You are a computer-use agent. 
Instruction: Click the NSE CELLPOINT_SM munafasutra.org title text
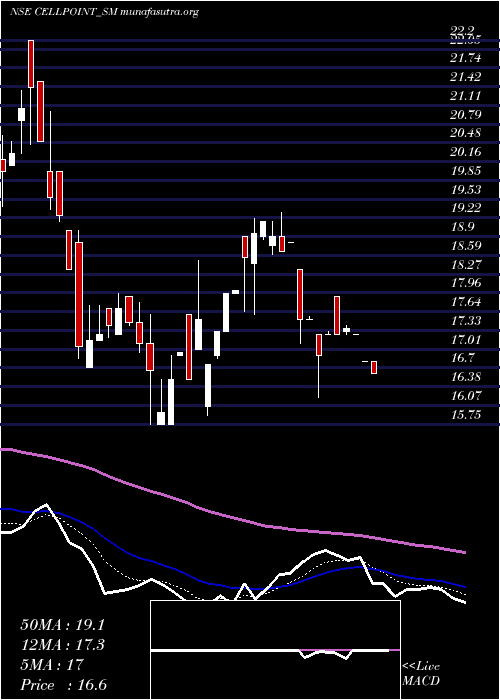(x=104, y=12)
